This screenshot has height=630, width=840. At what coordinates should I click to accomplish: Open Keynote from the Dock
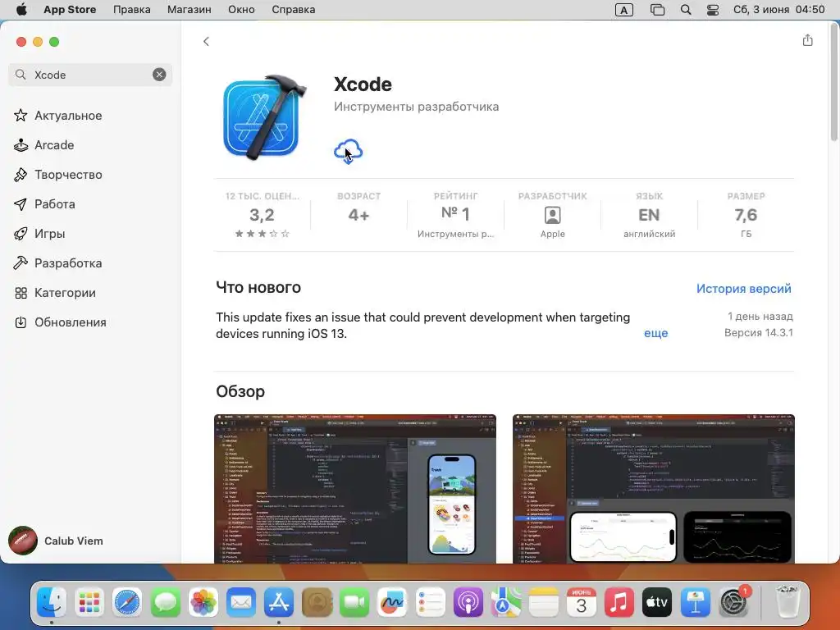pyautogui.click(x=696, y=602)
